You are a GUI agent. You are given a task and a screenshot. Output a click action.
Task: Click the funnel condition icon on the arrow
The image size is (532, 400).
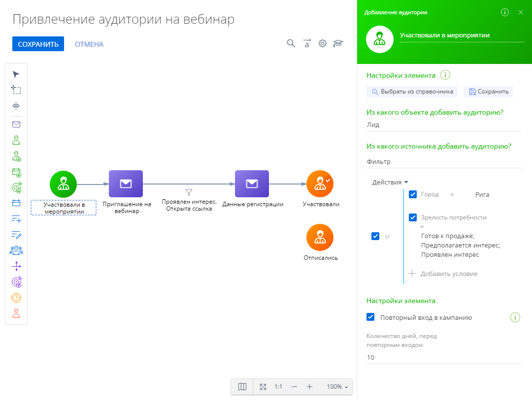(189, 192)
